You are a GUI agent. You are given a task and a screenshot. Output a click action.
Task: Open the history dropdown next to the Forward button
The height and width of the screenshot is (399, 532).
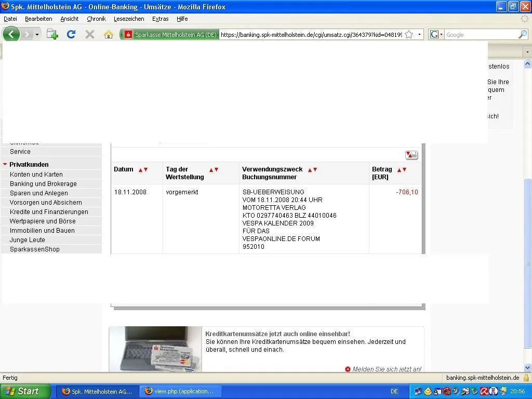[x=37, y=35]
